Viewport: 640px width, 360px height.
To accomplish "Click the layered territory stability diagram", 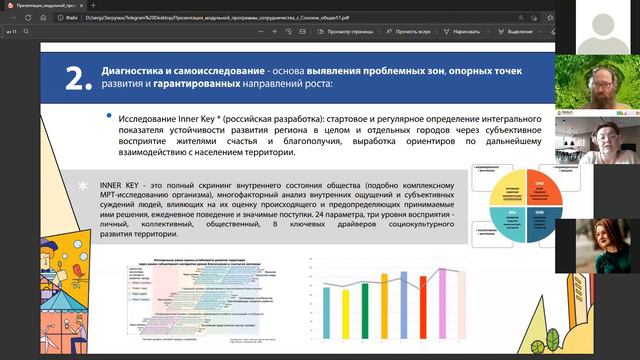I will click(x=202, y=300).
